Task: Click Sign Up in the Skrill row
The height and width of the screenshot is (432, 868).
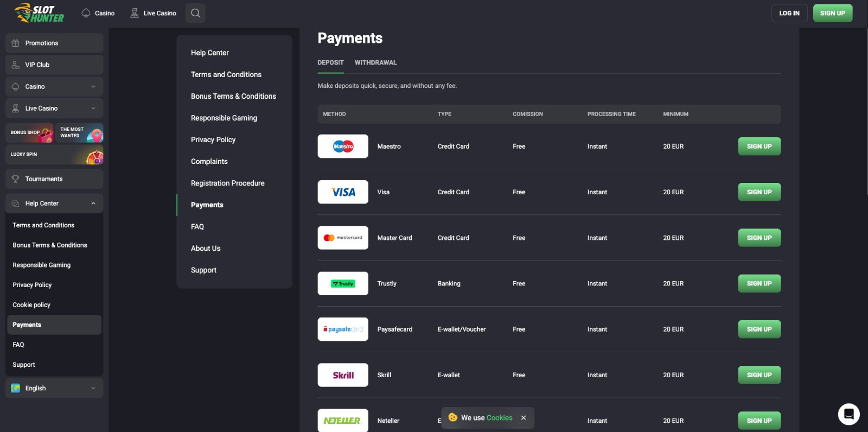Action: 759,375
